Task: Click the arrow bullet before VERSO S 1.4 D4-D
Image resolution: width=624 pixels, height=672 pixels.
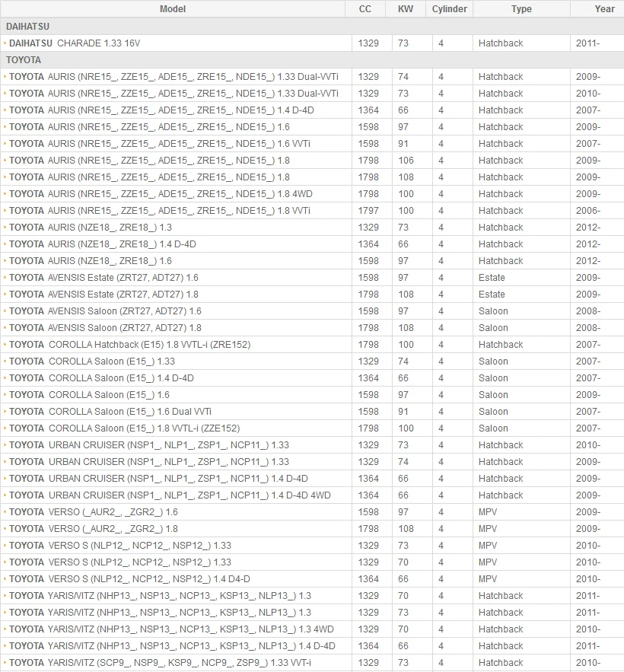Action: (5, 578)
